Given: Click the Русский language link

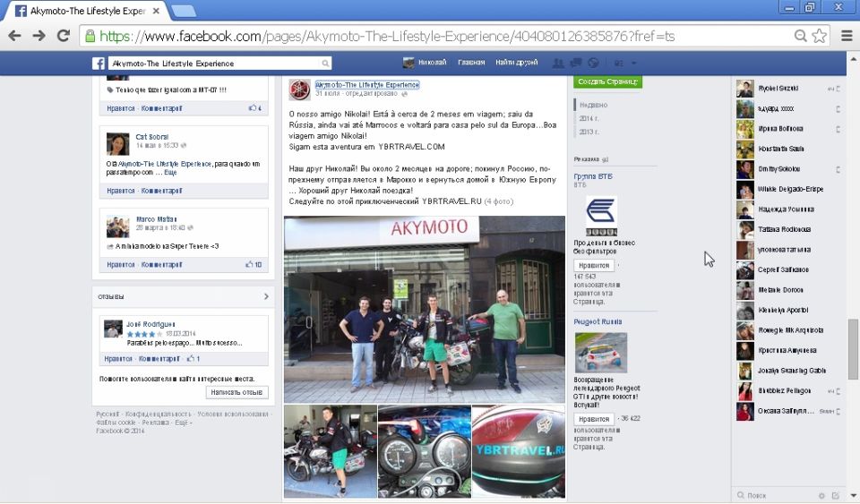Looking at the screenshot, I should pyautogui.click(x=107, y=414).
